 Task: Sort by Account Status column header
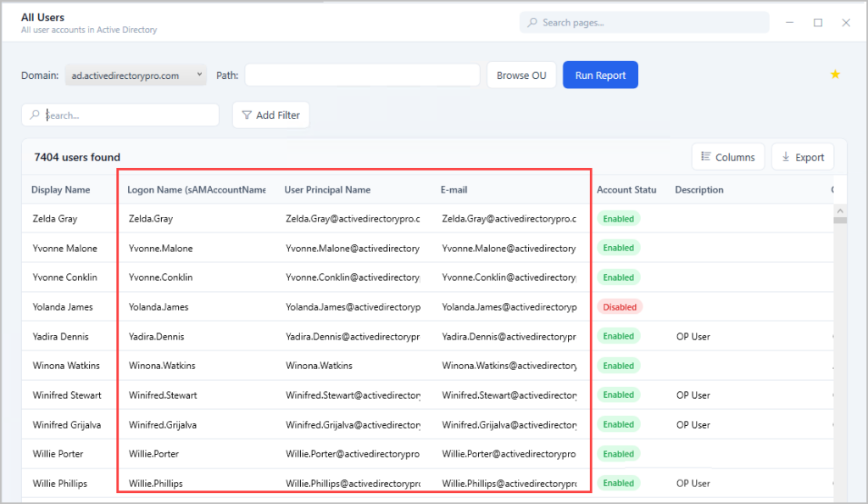point(626,189)
